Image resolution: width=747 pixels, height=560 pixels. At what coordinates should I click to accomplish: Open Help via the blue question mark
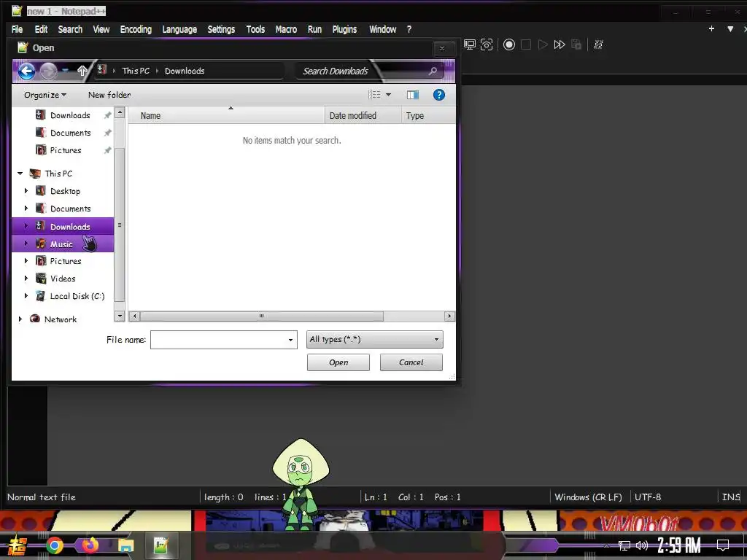438,95
